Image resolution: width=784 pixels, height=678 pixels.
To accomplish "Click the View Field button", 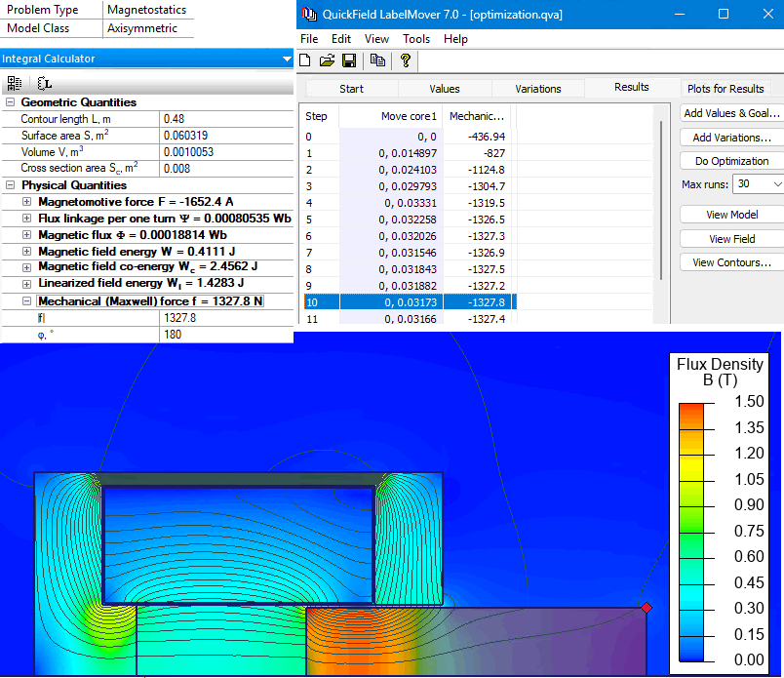I will pyautogui.click(x=732, y=239).
